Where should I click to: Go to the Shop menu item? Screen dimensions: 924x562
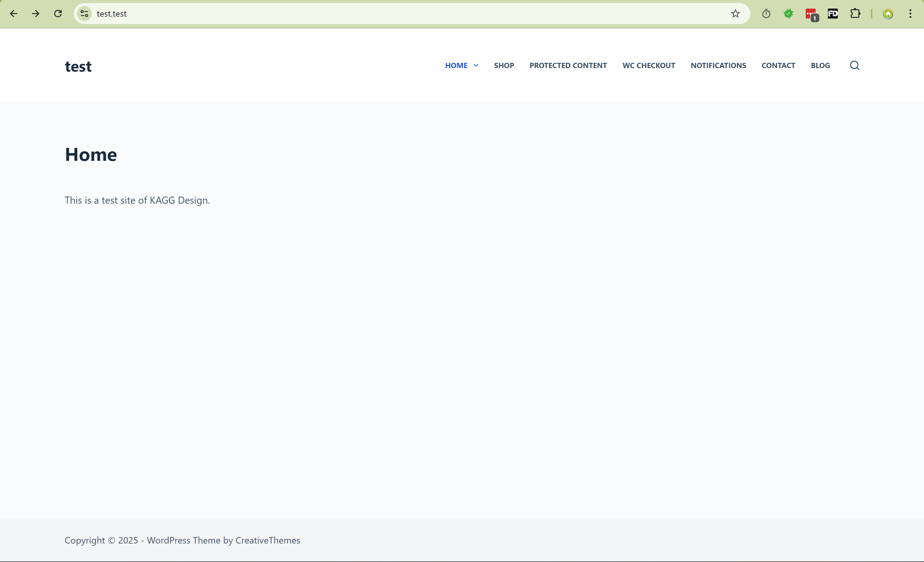coord(504,65)
